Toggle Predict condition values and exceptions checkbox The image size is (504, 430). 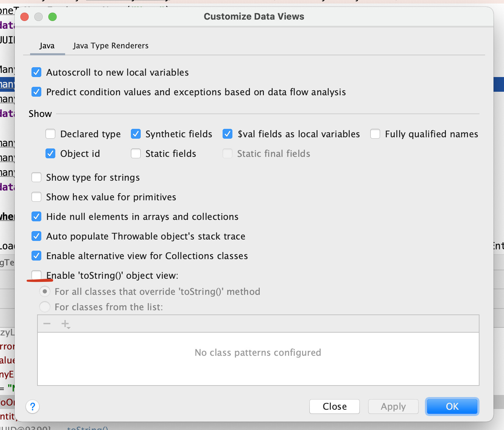tap(36, 92)
